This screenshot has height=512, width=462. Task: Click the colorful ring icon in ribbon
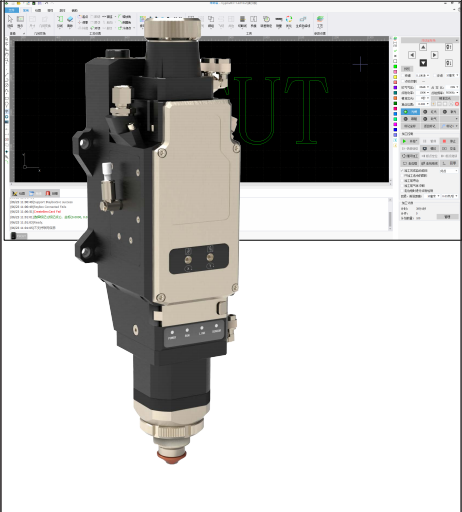pyautogui.click(x=289, y=19)
